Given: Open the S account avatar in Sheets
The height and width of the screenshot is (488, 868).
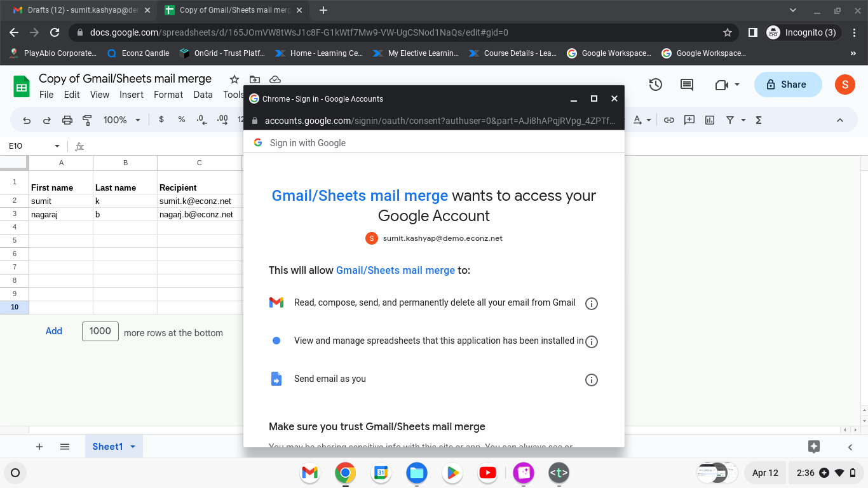Looking at the screenshot, I should pos(845,85).
